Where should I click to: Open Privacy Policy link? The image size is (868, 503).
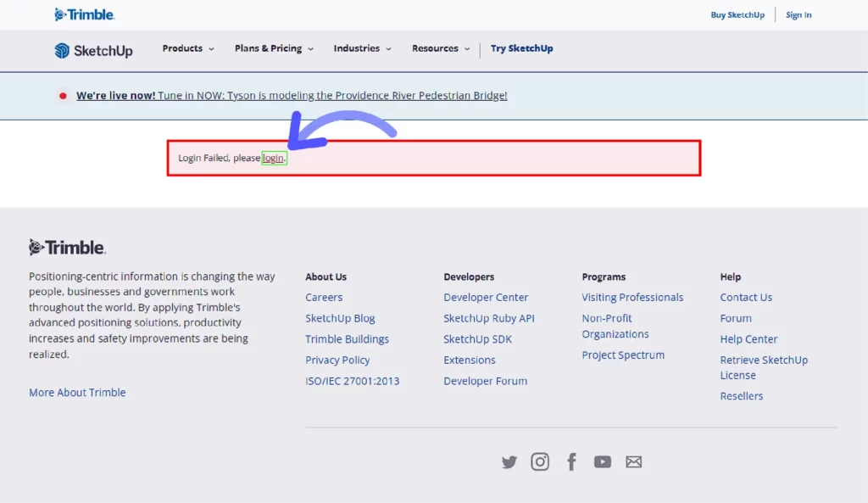click(337, 360)
